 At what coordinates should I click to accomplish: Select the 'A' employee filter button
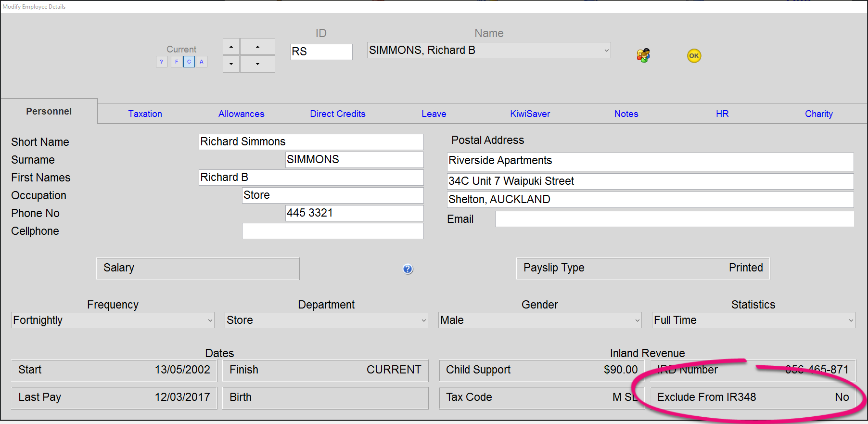point(202,62)
